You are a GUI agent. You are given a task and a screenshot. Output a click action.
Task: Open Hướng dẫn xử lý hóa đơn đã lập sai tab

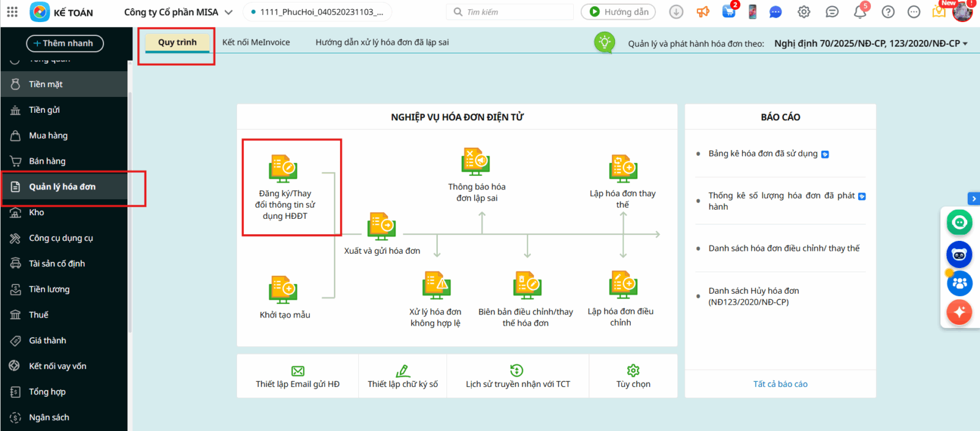click(382, 42)
